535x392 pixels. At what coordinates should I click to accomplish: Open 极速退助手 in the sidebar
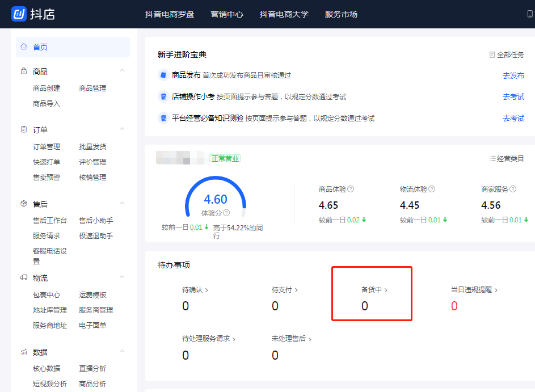tap(96, 236)
